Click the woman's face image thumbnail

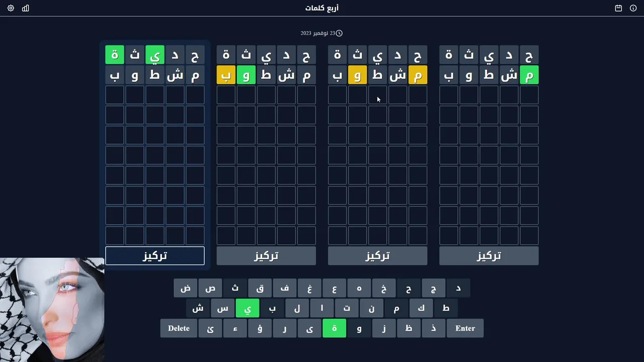[52, 310]
